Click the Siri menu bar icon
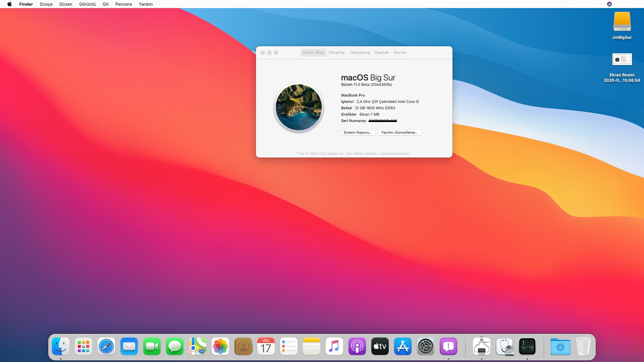The height and width of the screenshot is (362, 644). click(x=609, y=4)
